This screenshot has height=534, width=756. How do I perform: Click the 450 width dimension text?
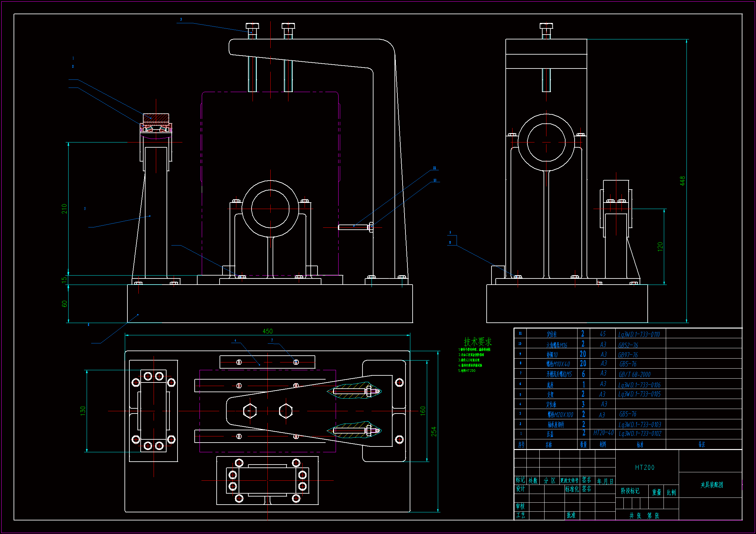[x=267, y=331]
